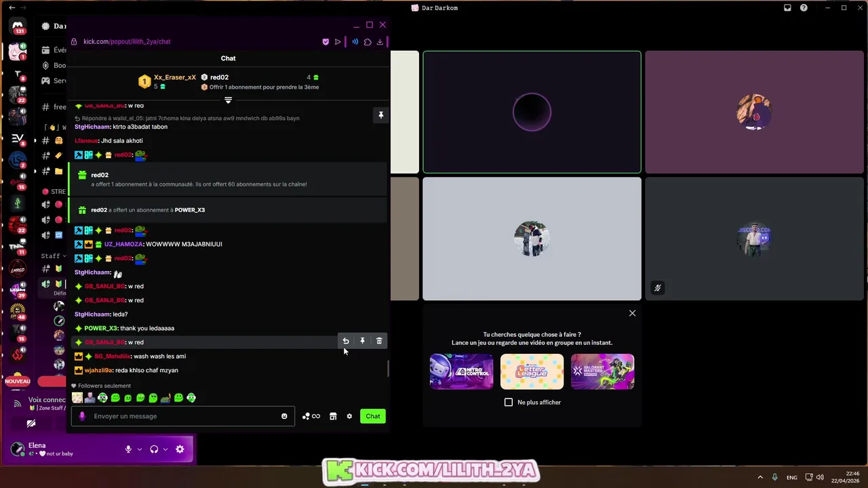Check Ne plus afficher checkbox
868x488 pixels.
click(x=509, y=402)
